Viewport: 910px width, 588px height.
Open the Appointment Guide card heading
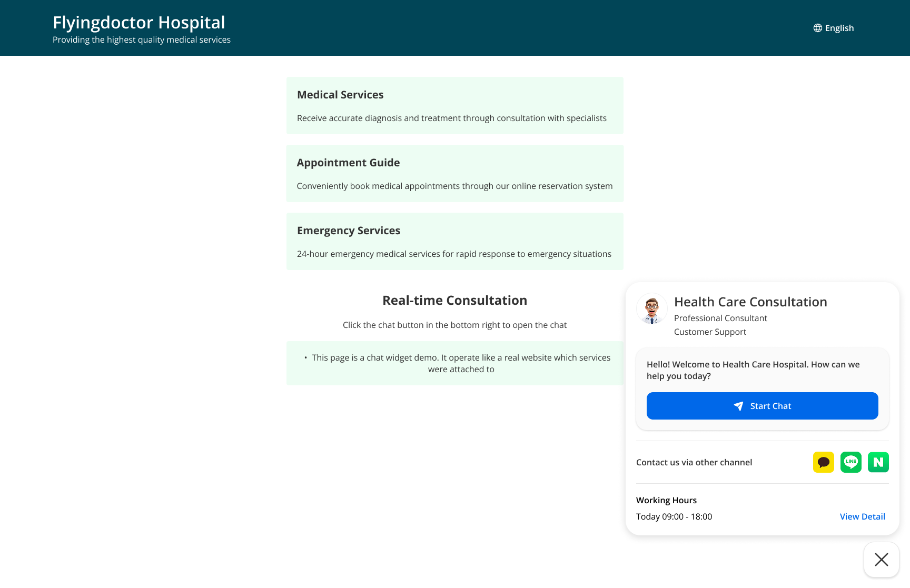[348, 163]
